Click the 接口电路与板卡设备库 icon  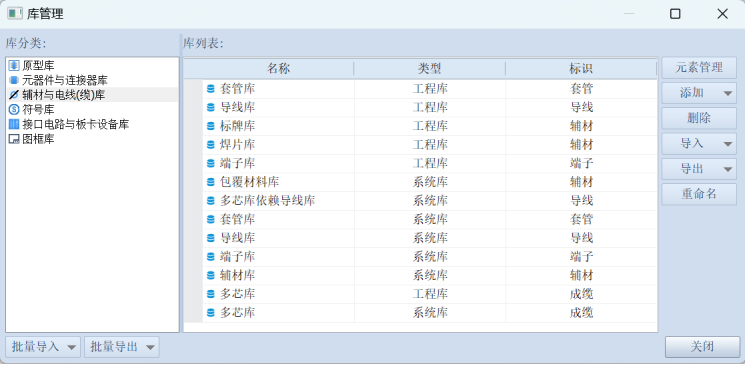tap(14, 125)
